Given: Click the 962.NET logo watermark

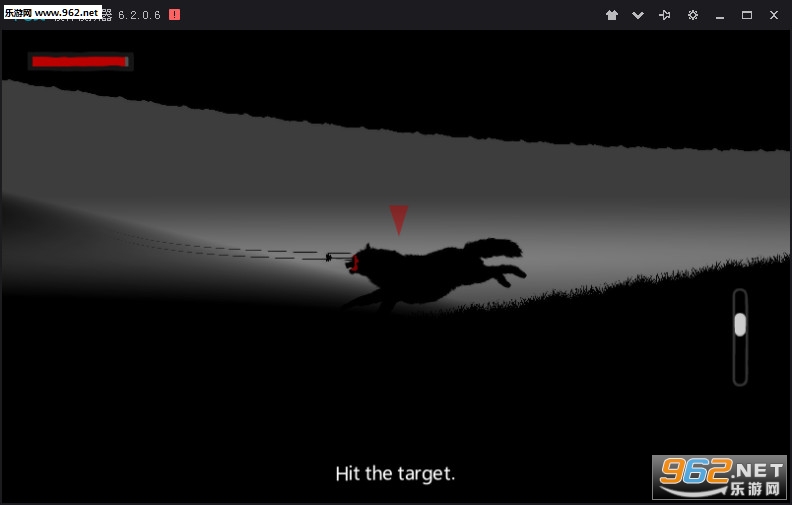Looking at the screenshot, I should pos(720,477).
